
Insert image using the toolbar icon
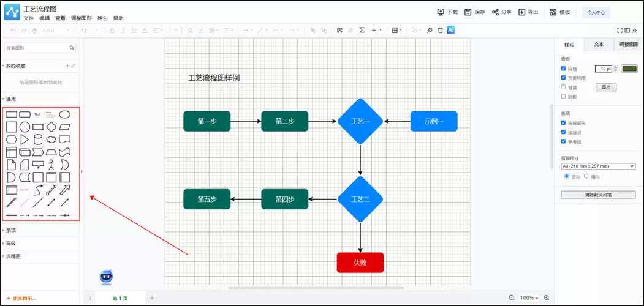coord(339,30)
